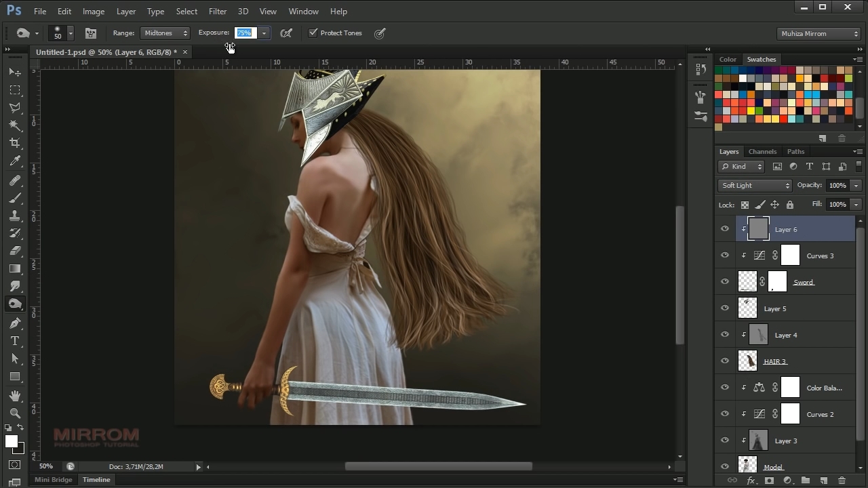Select the Eyedropper tool

coord(15,161)
